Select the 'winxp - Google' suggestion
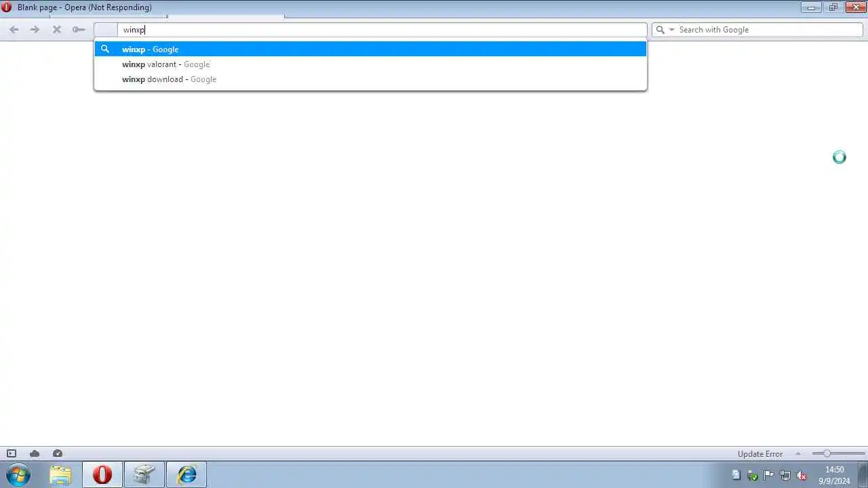Screen dimensions: 868x488 click(x=370, y=49)
